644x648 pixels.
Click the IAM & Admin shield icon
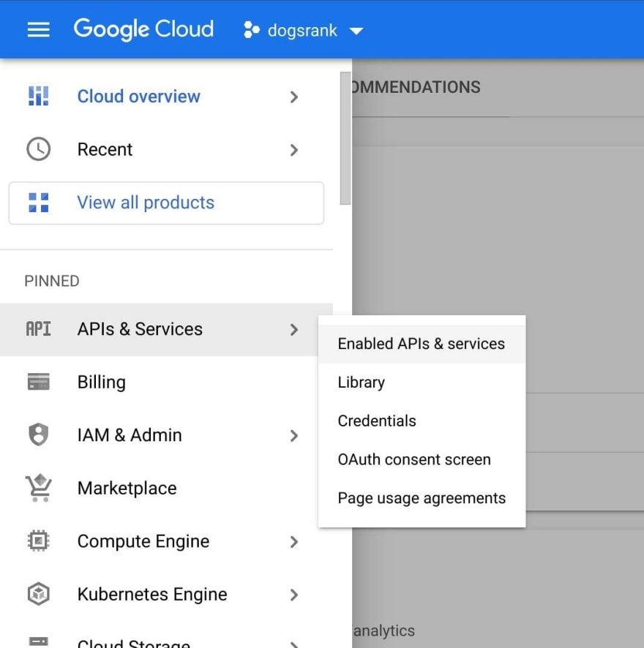(39, 434)
